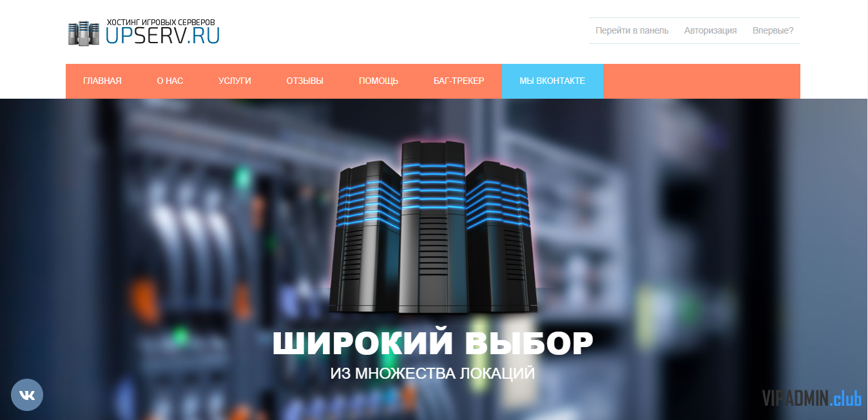Click the UPSERV.RU server logo icon

click(x=84, y=33)
